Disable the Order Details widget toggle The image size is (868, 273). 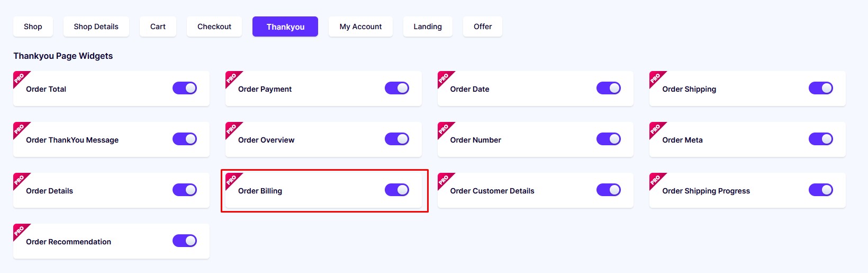tap(185, 190)
